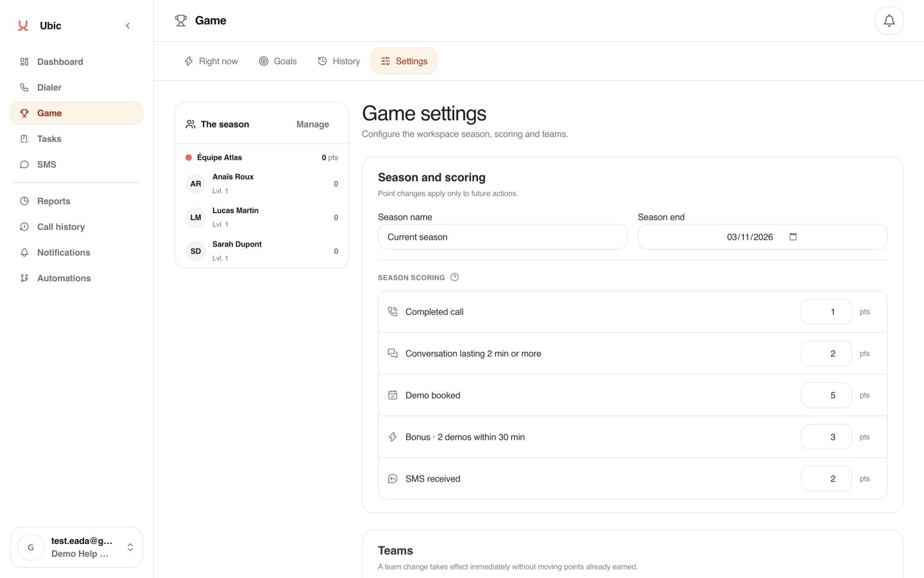Screen dimensions: 924x578
Task: Click the Demo booked calendar icon
Action: [393, 395]
